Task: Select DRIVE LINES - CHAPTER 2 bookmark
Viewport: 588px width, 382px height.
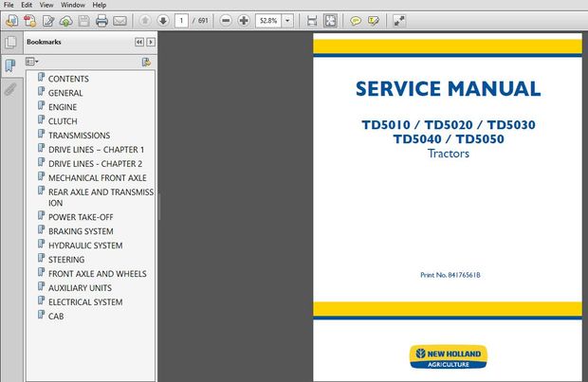Action: 95,164
